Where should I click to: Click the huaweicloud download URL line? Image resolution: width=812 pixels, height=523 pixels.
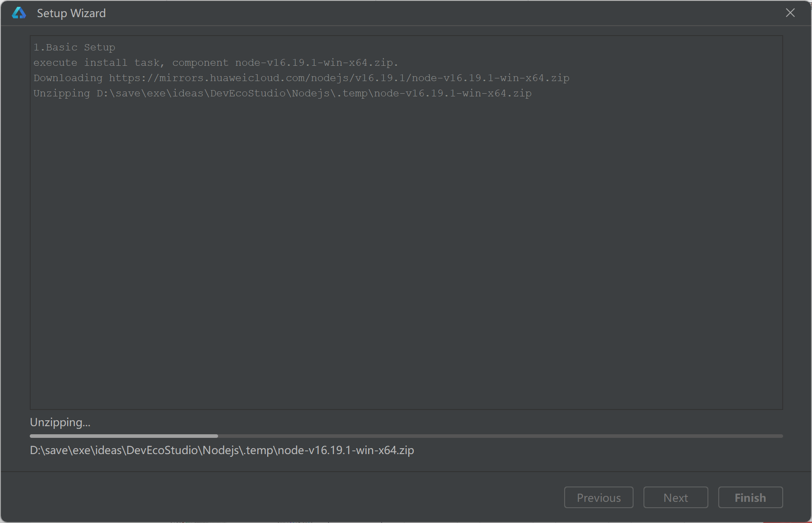point(301,78)
